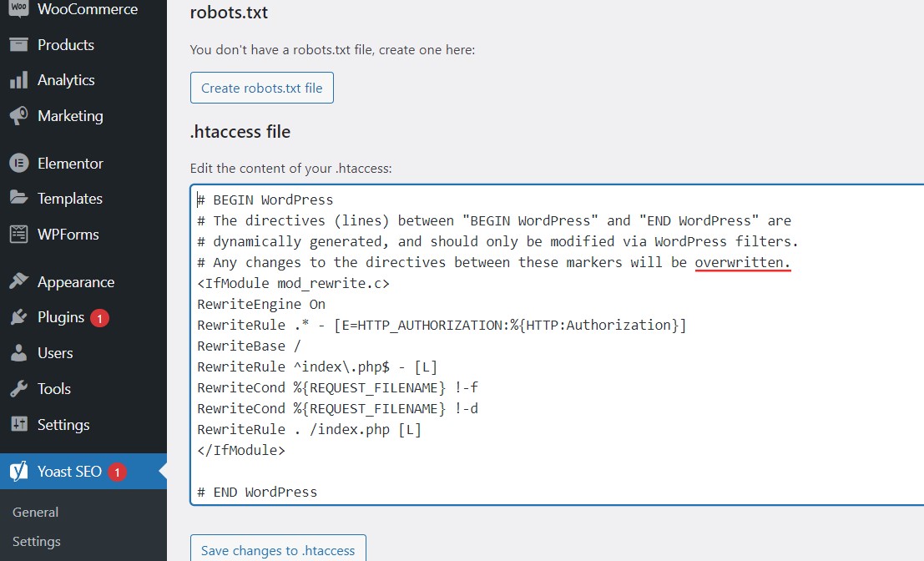Click the '.htaccess file' heading
Viewport: 924px width, 561px height.
pos(240,131)
